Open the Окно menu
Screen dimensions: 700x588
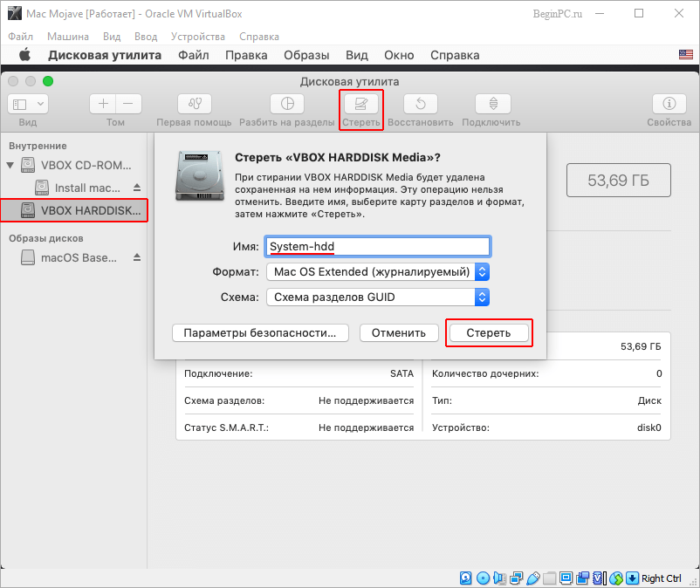click(x=399, y=55)
